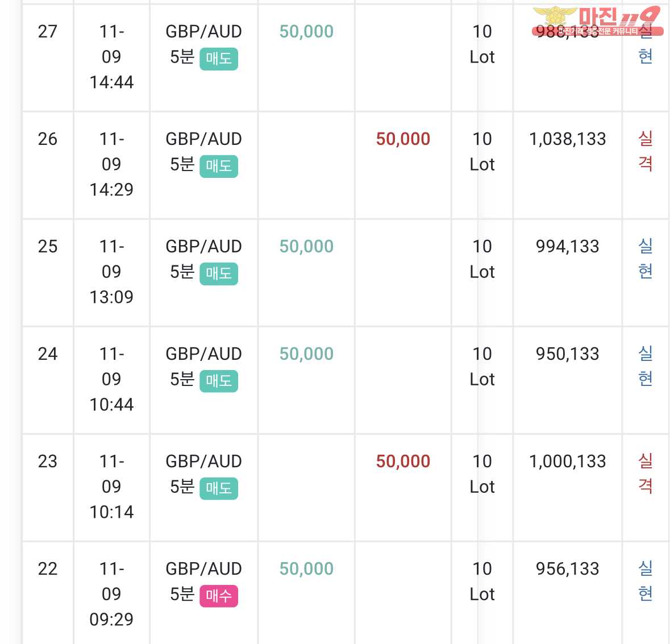Open the blue 실현 status in row 22
The width and height of the screenshot is (670, 644).
[x=645, y=580]
